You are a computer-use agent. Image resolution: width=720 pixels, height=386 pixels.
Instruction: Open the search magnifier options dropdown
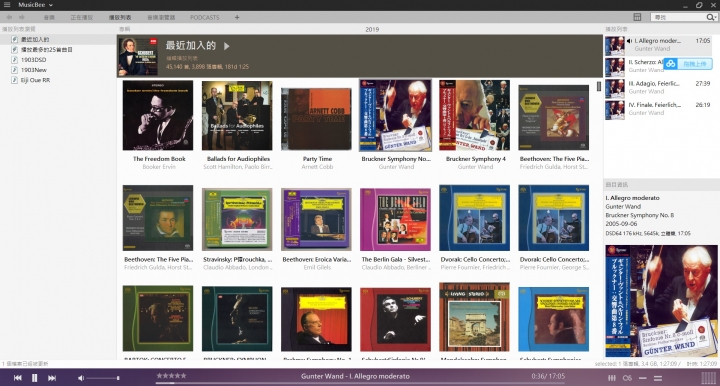(x=711, y=17)
